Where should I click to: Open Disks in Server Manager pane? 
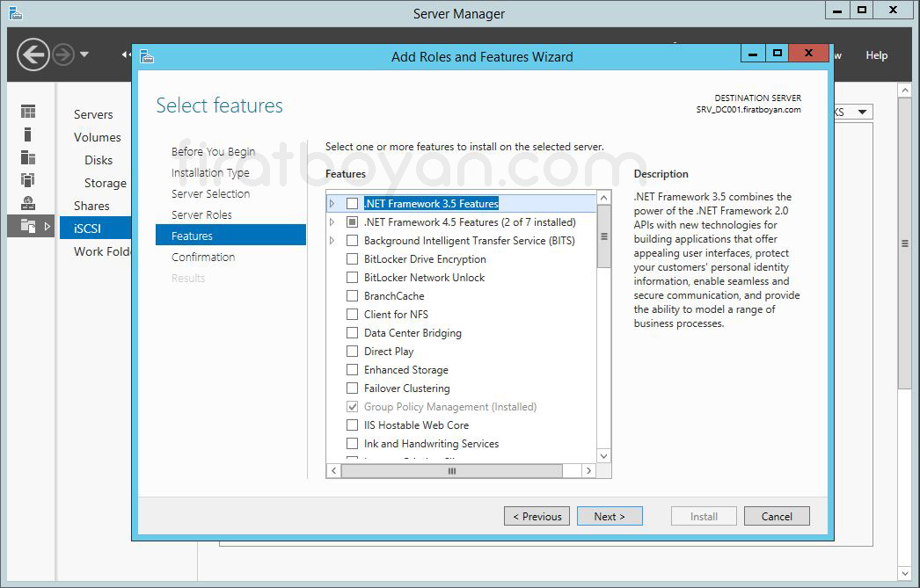pyautogui.click(x=98, y=160)
